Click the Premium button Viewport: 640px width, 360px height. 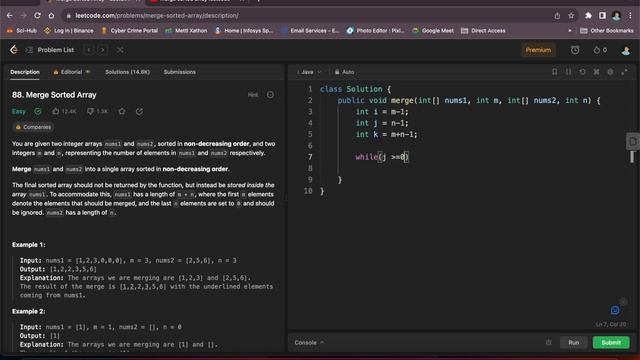pos(538,50)
